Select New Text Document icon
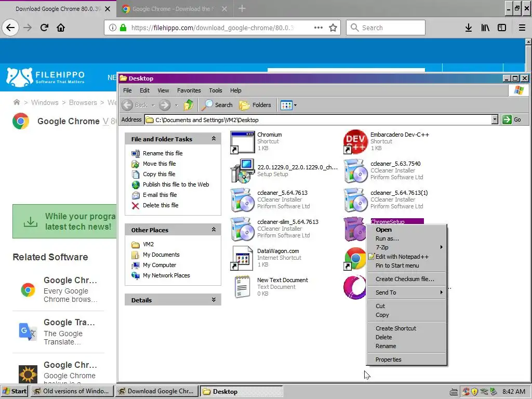The height and width of the screenshot is (399, 532). (242, 287)
